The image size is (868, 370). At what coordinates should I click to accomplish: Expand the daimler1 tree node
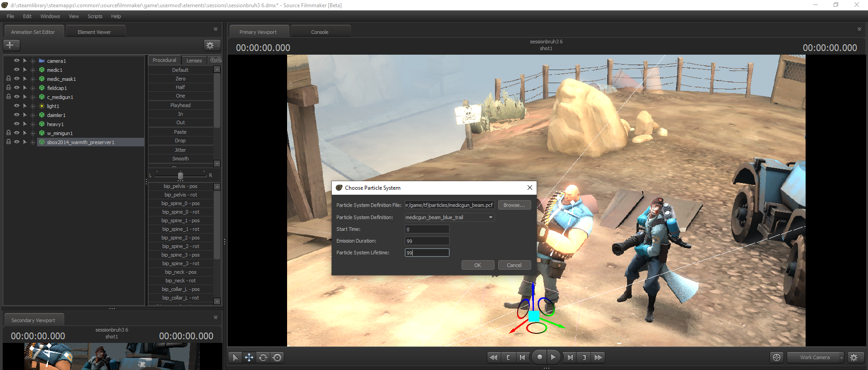tap(33, 115)
